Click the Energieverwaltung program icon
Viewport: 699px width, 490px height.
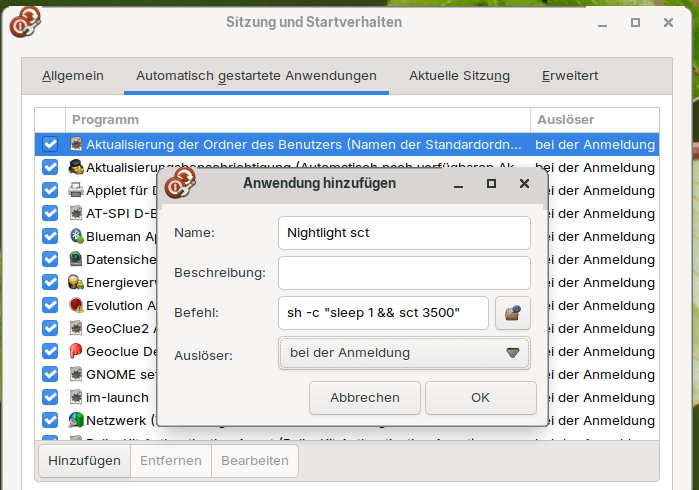point(76,282)
